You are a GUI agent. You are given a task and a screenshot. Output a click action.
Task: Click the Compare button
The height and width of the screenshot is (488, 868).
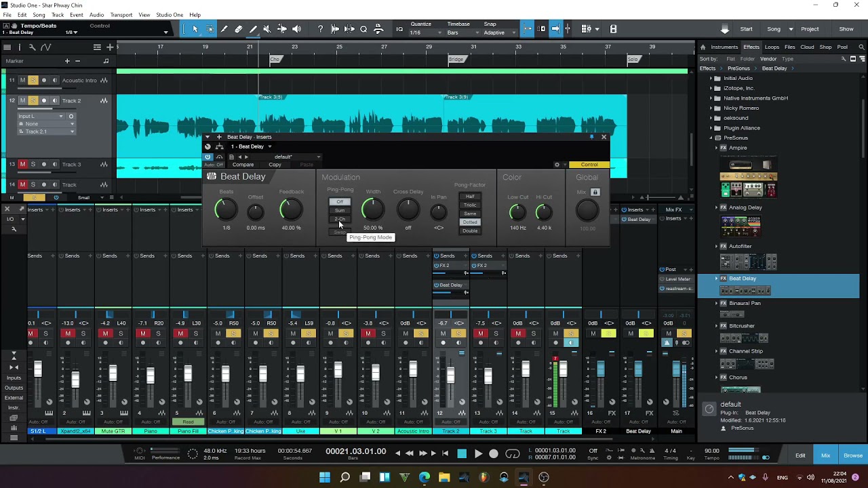243,165
